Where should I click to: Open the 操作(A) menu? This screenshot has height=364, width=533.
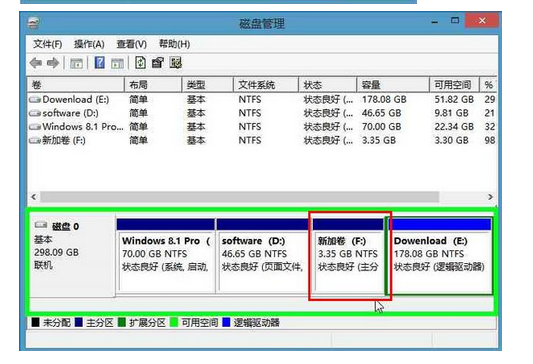pyautogui.click(x=89, y=44)
